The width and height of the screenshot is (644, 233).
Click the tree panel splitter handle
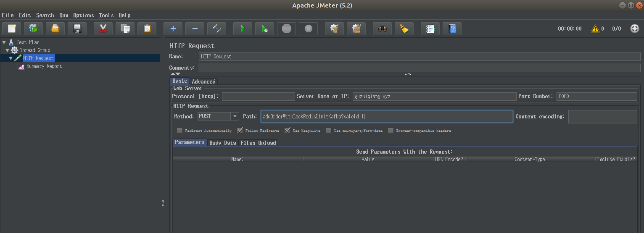[x=163, y=203]
